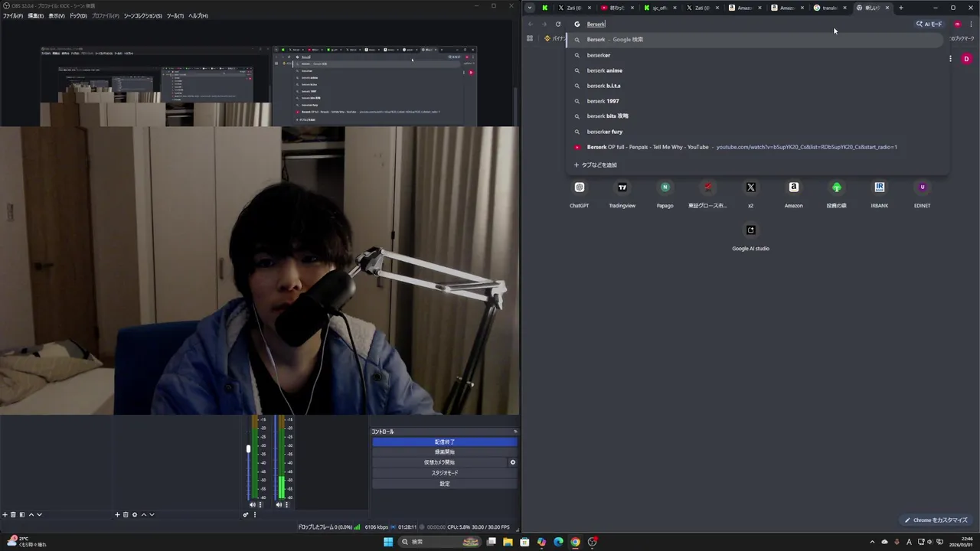Viewport: 980px width, 551px height.
Task: Switch to the translate Chrome tab
Action: 830,8
